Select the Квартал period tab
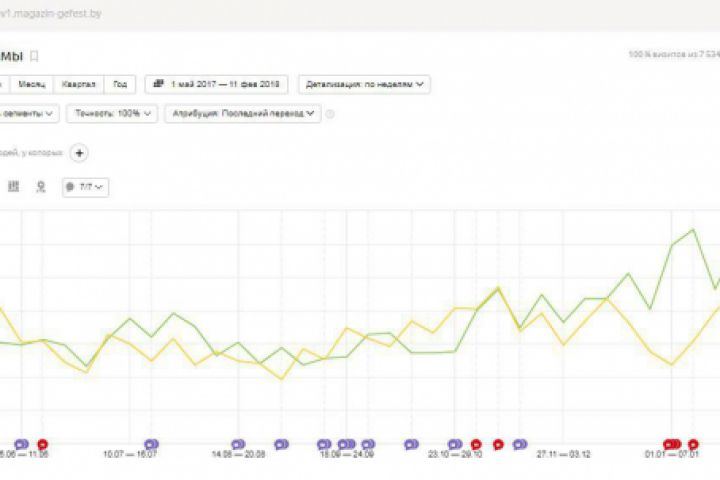 (79, 85)
